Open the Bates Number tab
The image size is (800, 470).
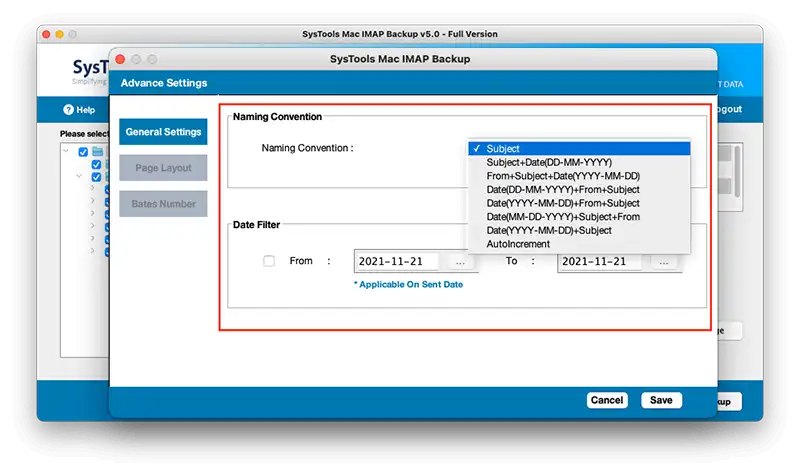(x=163, y=204)
